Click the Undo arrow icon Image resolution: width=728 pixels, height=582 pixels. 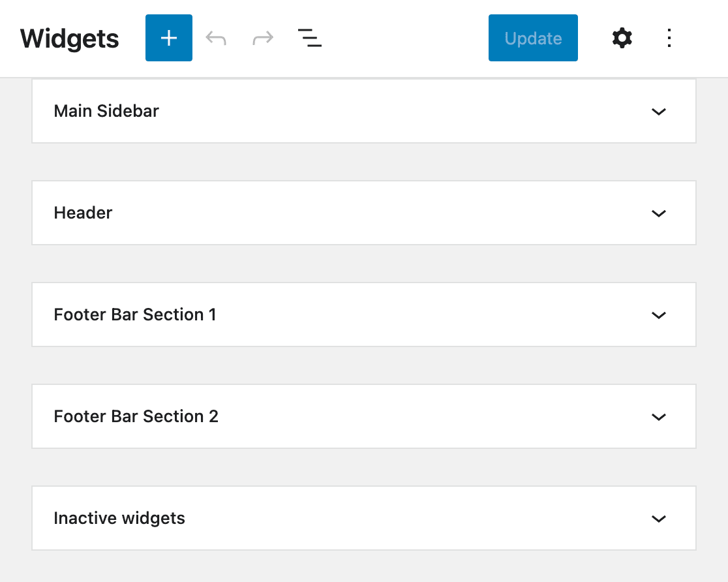pyautogui.click(x=216, y=38)
